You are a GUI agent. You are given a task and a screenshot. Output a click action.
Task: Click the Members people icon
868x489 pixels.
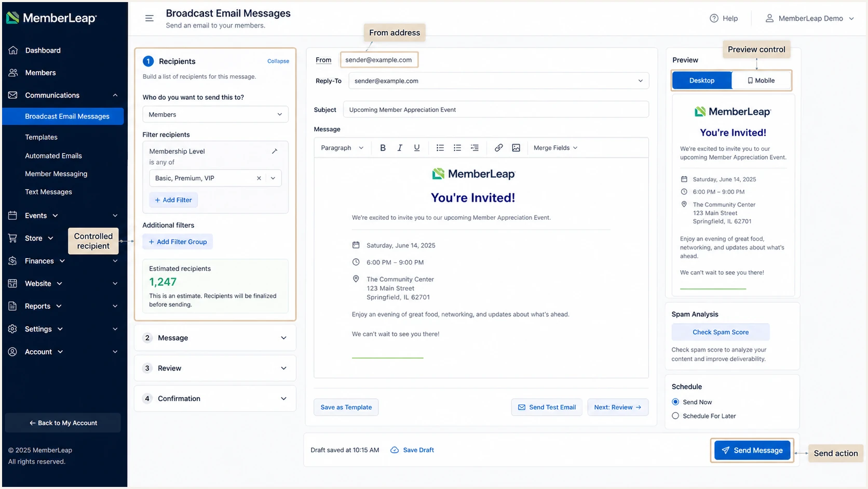(x=13, y=73)
